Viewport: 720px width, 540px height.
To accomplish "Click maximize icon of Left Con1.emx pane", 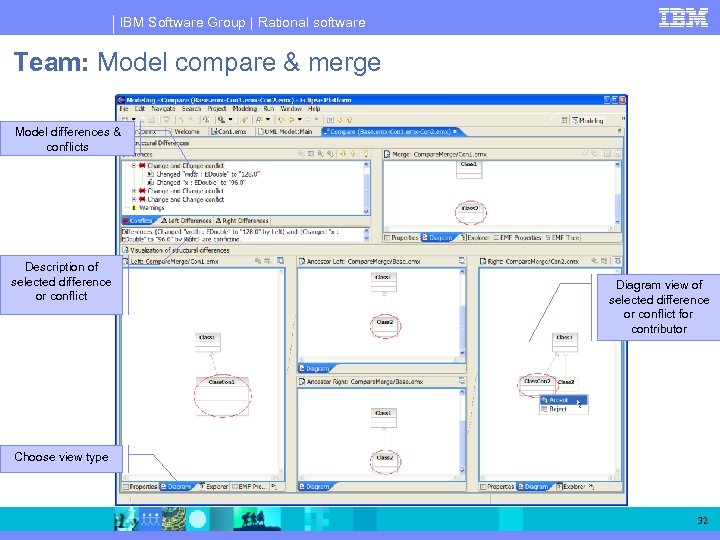I will pyautogui.click(x=281, y=261).
